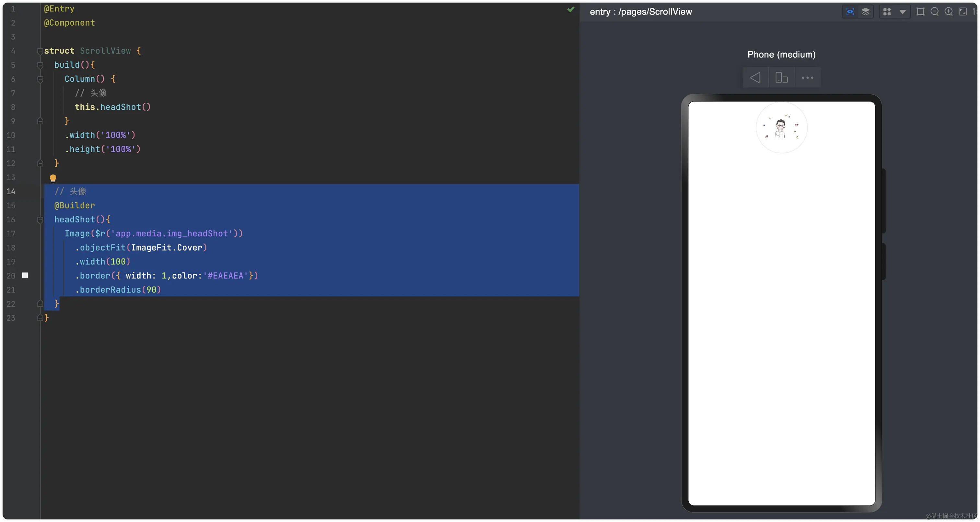Zoom in the previewer
Screen dimensions: 980x522
949,12
